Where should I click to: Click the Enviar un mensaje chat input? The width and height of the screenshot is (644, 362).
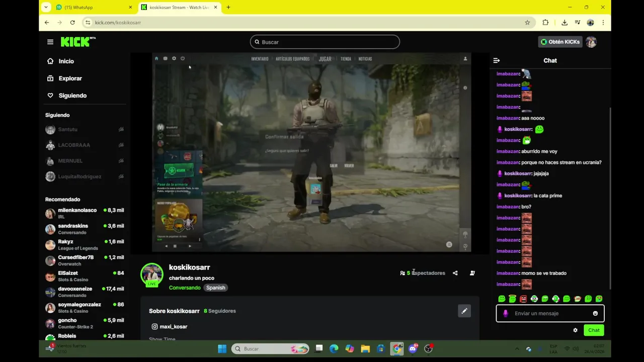(x=550, y=313)
